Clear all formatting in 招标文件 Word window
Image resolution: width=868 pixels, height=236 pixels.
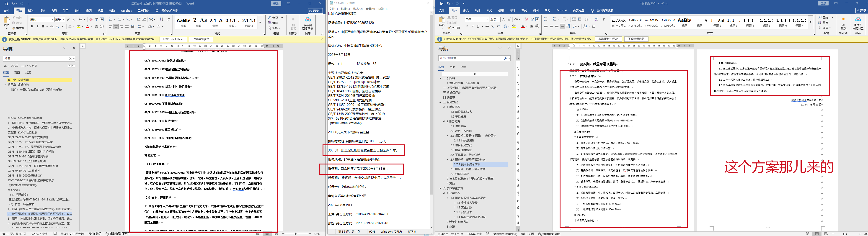pos(91,20)
